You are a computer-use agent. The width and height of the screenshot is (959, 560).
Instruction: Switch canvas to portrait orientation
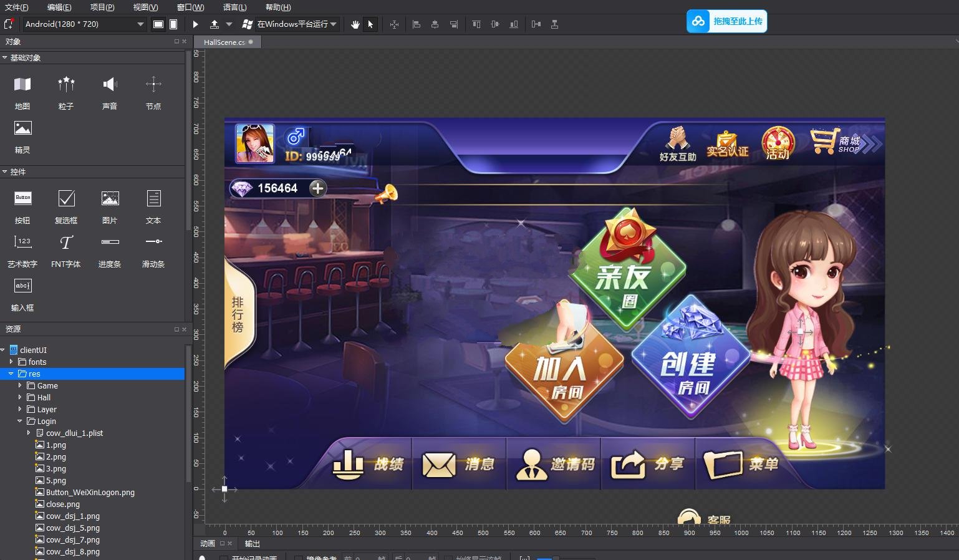pos(173,24)
